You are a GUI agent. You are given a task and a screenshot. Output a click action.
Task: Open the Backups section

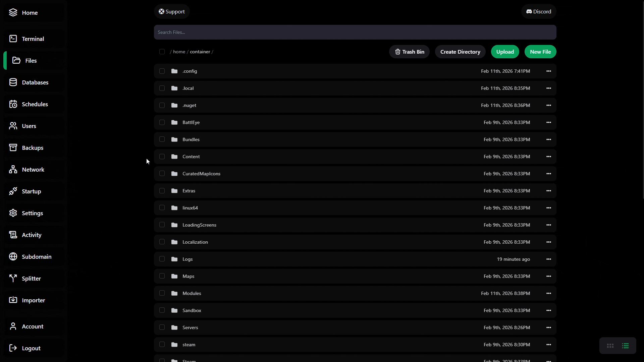pyautogui.click(x=32, y=148)
